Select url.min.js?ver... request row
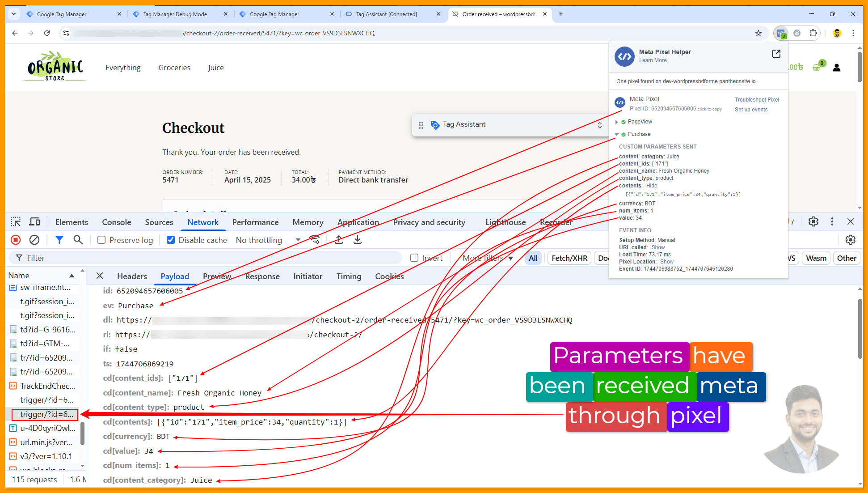 42,442
